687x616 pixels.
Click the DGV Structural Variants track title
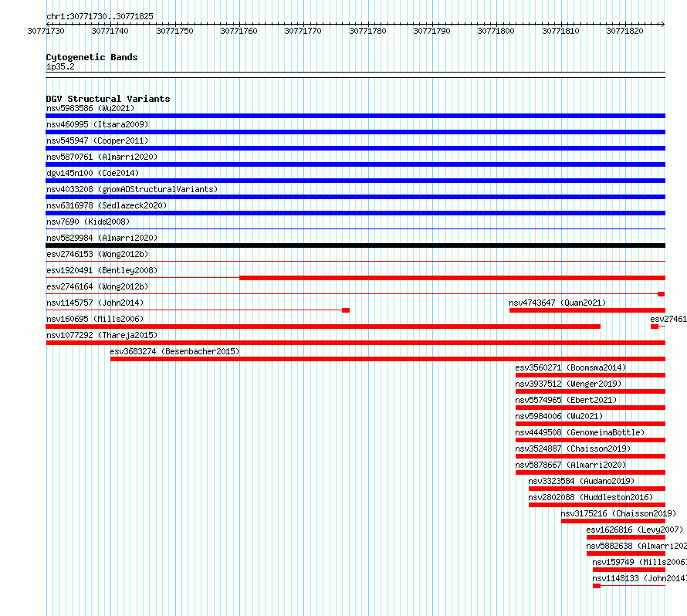[108, 99]
